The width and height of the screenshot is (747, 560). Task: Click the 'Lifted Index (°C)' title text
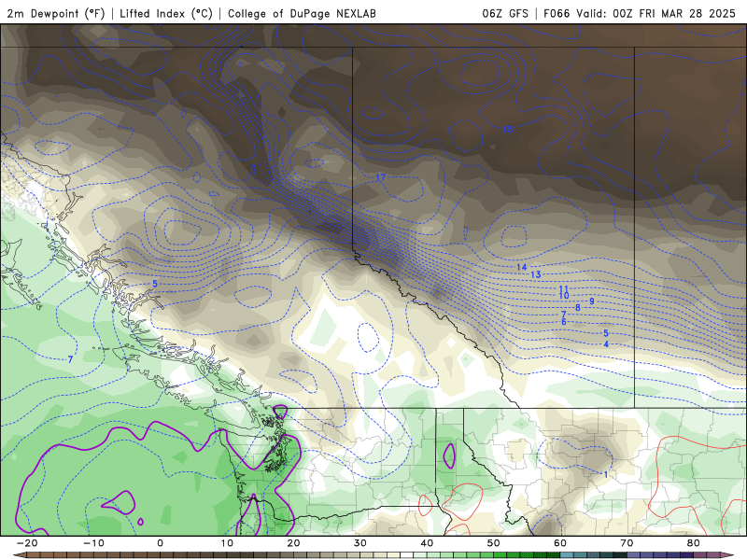tap(166, 13)
